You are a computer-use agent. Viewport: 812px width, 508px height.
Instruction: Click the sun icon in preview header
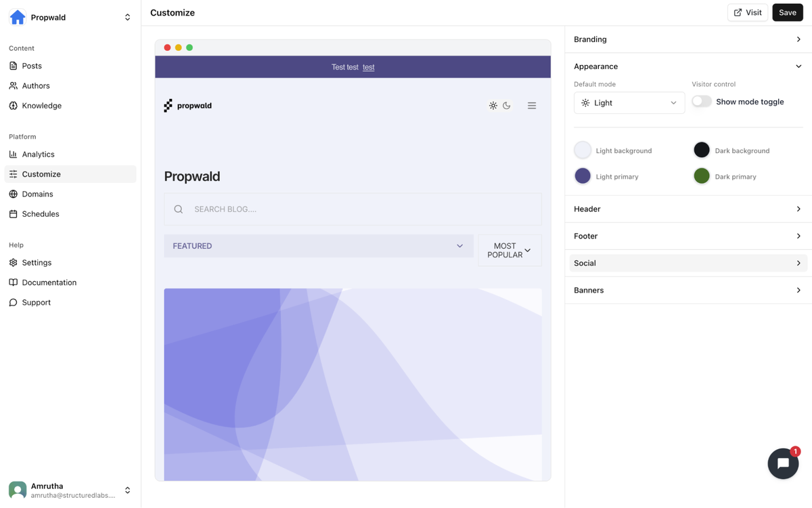(x=493, y=106)
